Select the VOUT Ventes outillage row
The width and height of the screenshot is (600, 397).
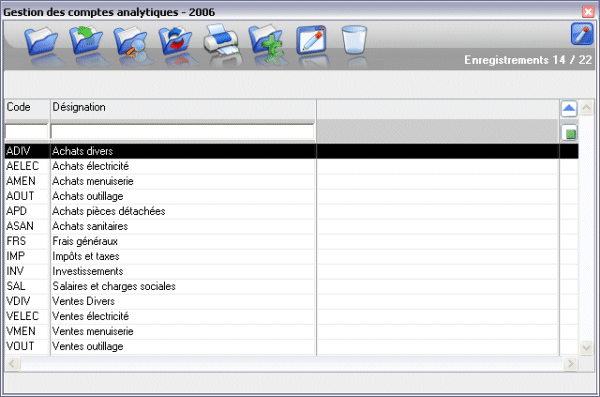(291, 346)
